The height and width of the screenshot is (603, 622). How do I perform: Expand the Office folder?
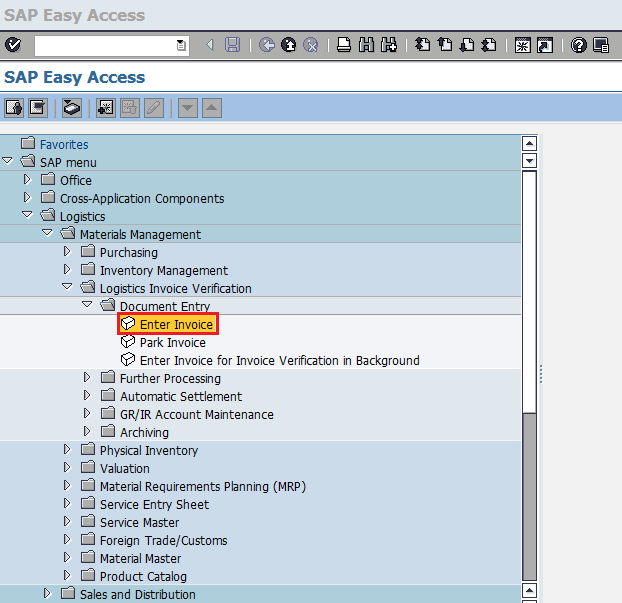27,179
